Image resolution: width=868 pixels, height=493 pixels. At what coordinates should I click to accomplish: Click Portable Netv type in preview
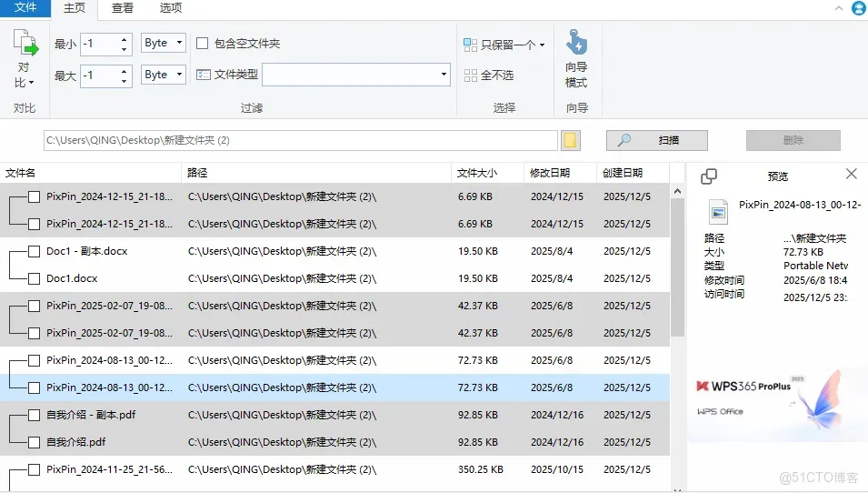click(x=815, y=266)
